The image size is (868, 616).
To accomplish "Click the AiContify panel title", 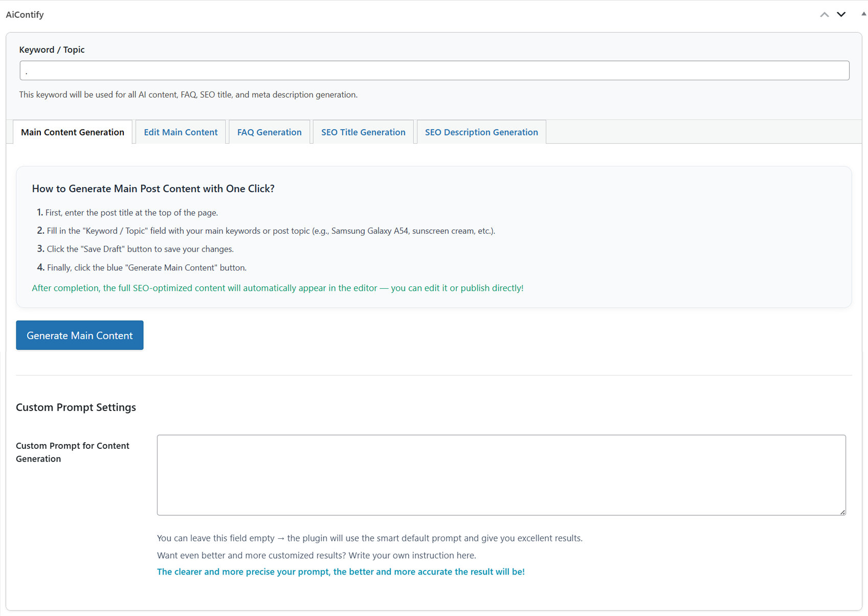I will click(x=25, y=14).
